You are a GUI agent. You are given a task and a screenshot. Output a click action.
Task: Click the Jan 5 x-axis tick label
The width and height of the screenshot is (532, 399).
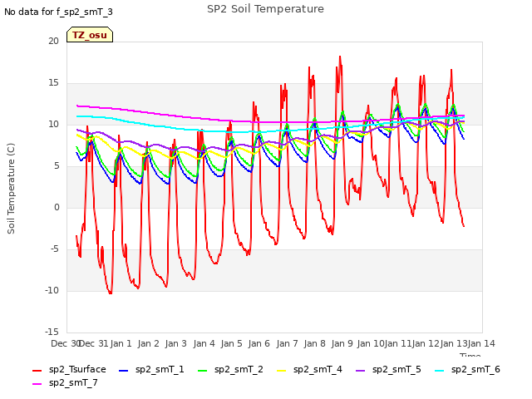(x=231, y=343)
